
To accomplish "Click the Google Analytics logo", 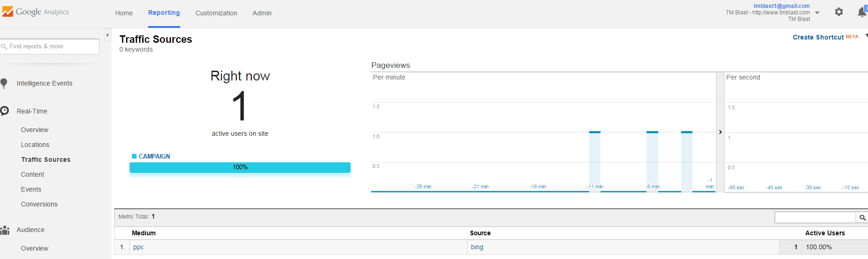I will click(x=35, y=12).
